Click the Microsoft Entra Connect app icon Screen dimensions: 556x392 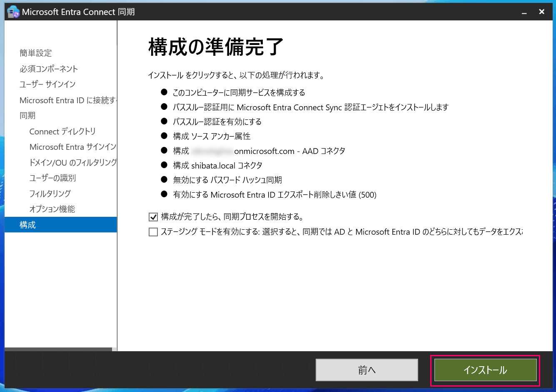click(x=13, y=12)
